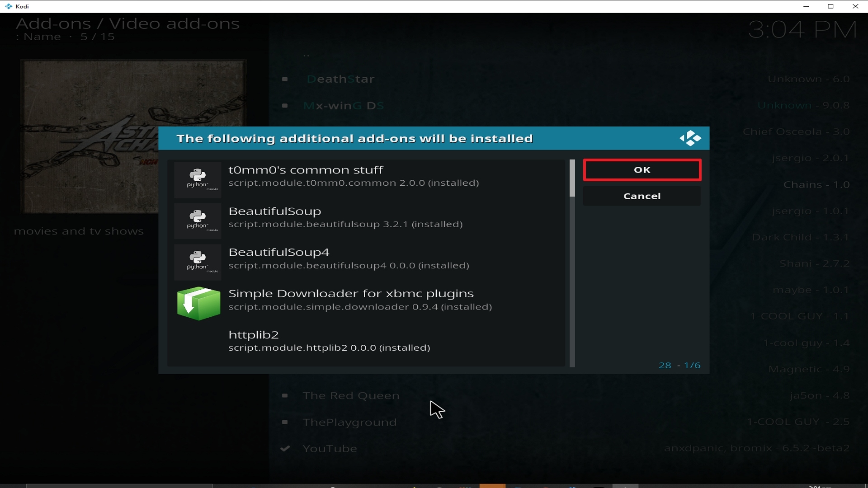Select the Kodi logo in the dialog header
This screenshot has width=868, height=488.
pos(690,138)
